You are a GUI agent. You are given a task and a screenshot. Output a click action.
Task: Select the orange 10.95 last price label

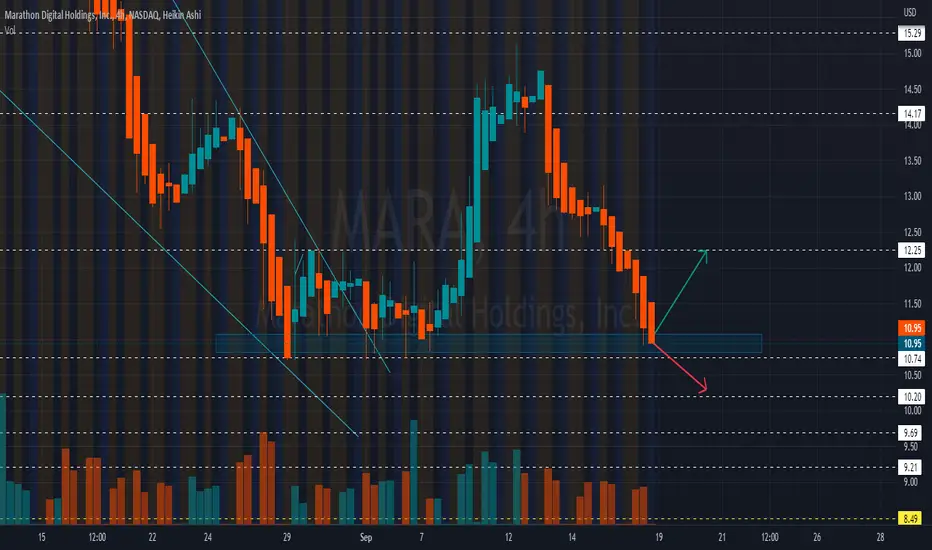(x=912, y=328)
